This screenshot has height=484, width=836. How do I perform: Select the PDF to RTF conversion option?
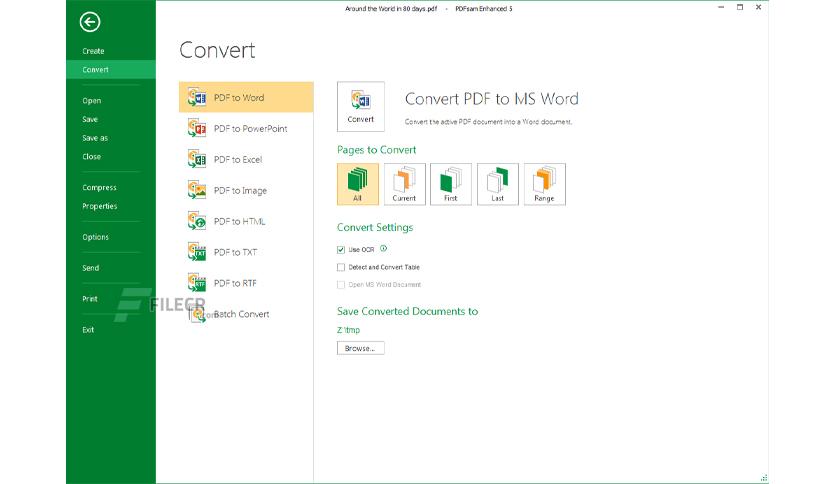246,283
